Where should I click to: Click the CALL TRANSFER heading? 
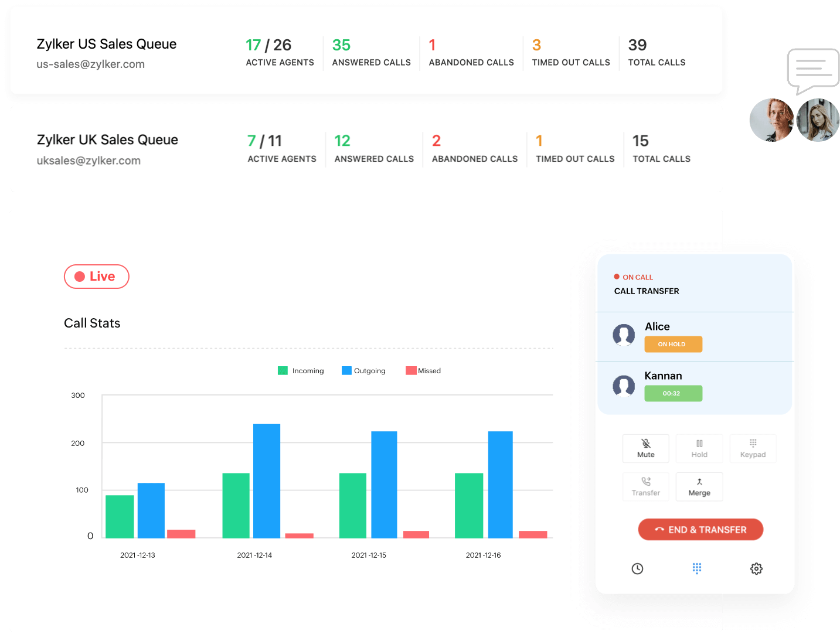click(647, 291)
